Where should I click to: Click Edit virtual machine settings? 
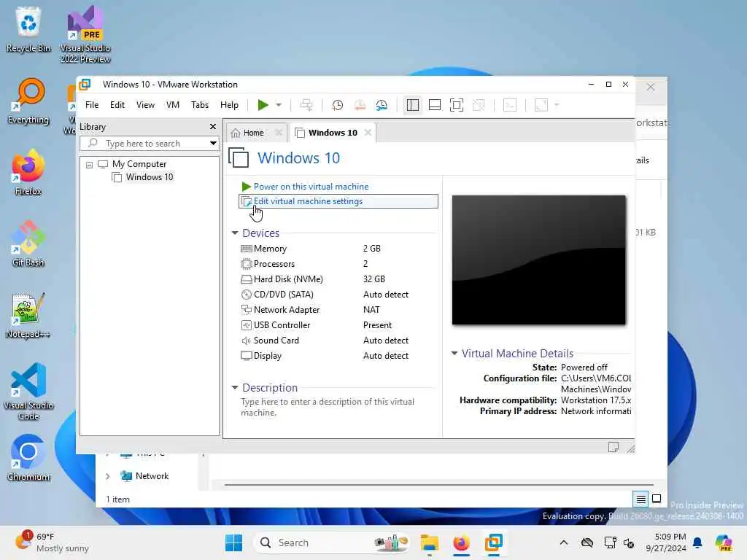point(338,201)
